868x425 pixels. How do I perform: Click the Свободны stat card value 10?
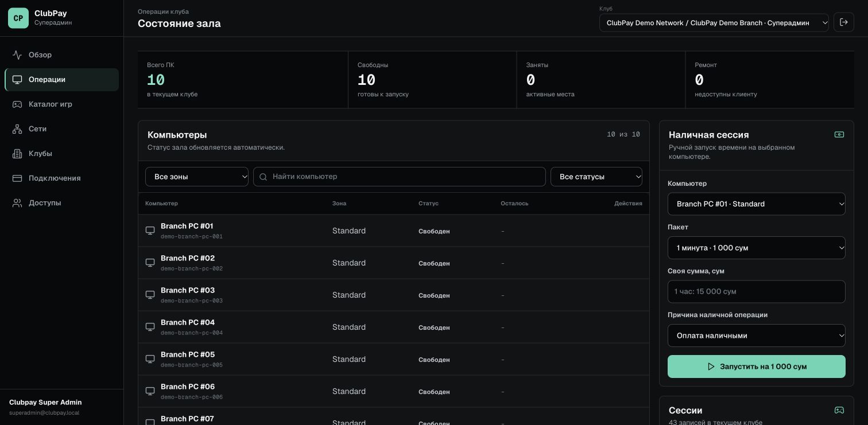(366, 80)
